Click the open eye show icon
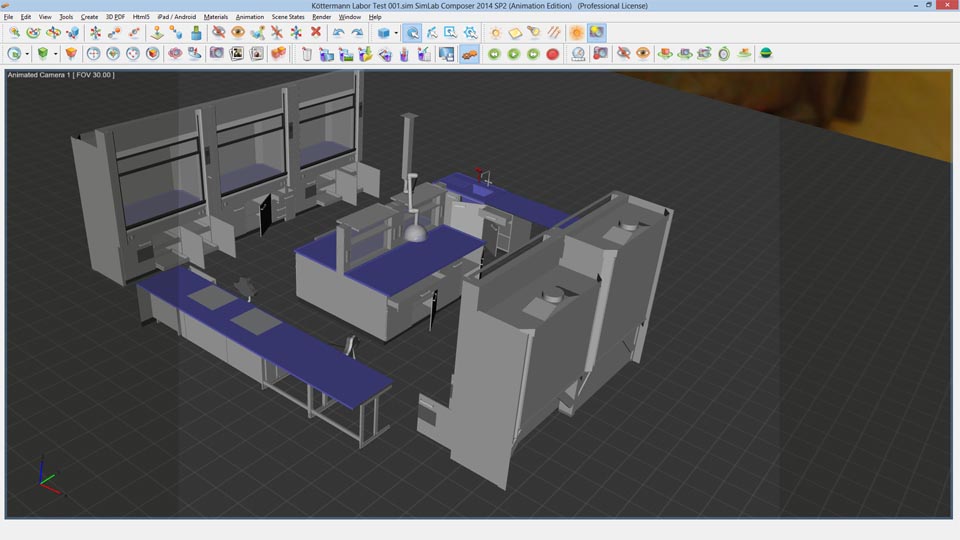This screenshot has height=540, width=960. click(x=238, y=33)
